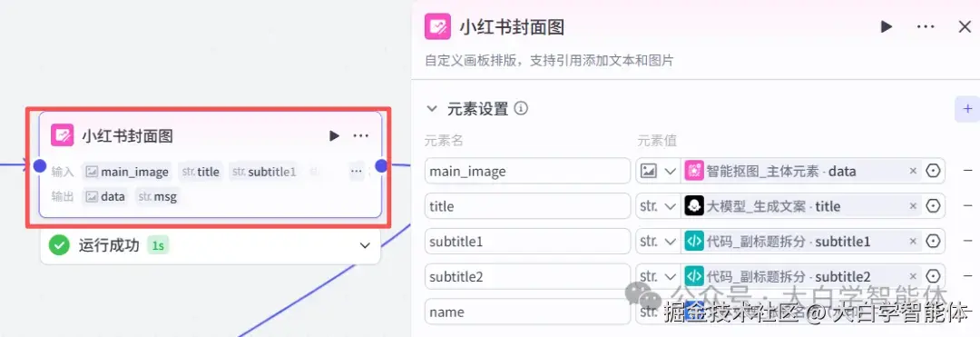This screenshot has width=980, height=337.
Task: Click the node's left input connection port
Action: (x=39, y=165)
